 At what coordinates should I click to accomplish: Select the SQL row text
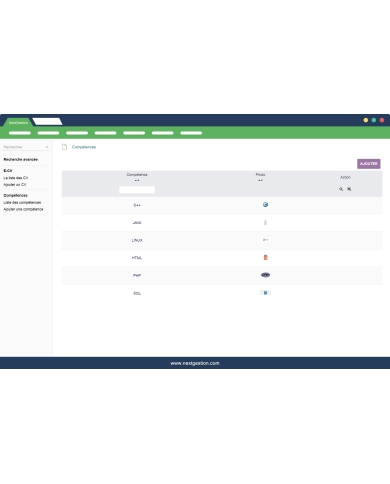point(137,293)
